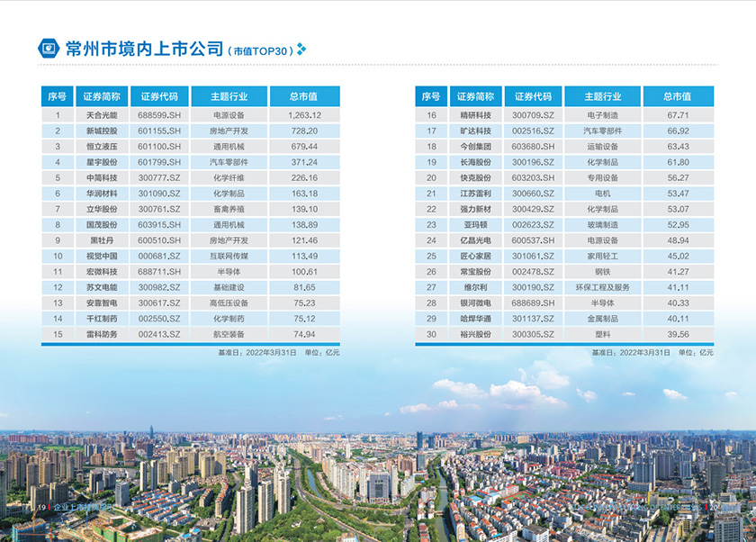Click company name "亿晶光电"
Screen dimensions: 756x542
[x=476, y=240]
